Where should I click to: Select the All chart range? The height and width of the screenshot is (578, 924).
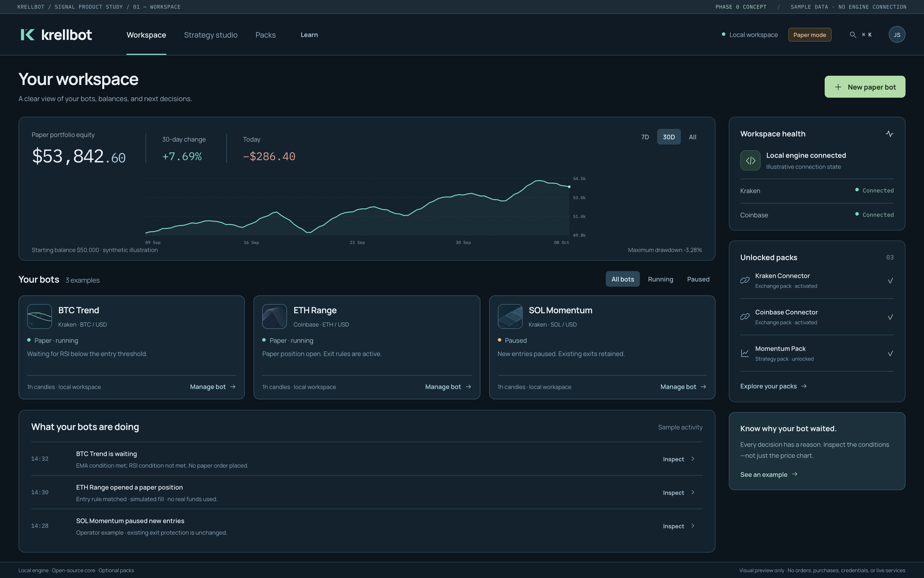[x=693, y=137]
